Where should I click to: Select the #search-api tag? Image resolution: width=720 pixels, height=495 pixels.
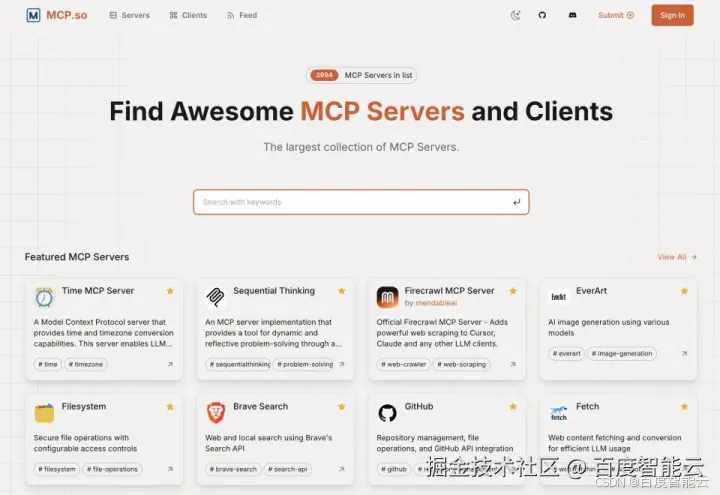287,469
